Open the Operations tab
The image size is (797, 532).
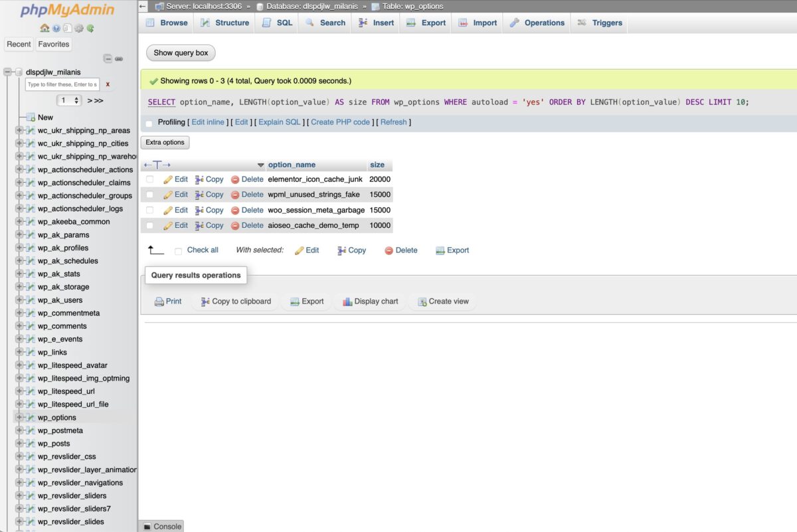537,23
